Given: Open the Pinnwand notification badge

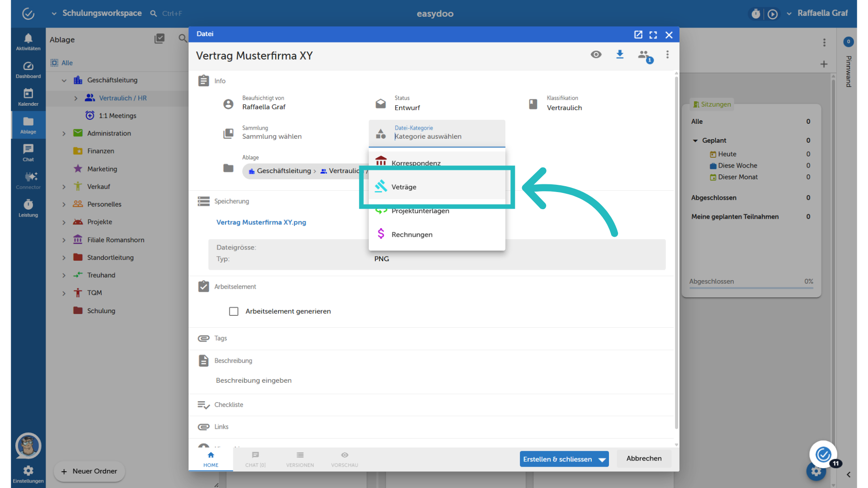Looking at the screenshot, I should (x=848, y=42).
